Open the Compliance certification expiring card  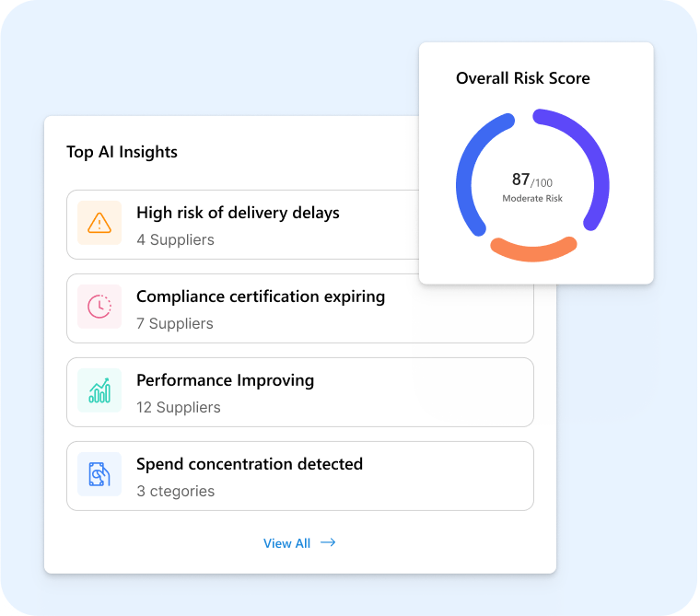[x=300, y=308]
